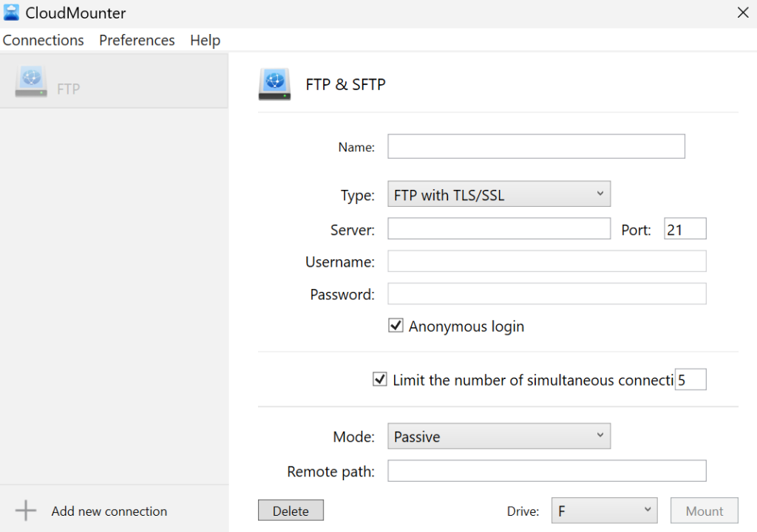Click the Name input field
The image size is (757, 532).
(x=536, y=146)
